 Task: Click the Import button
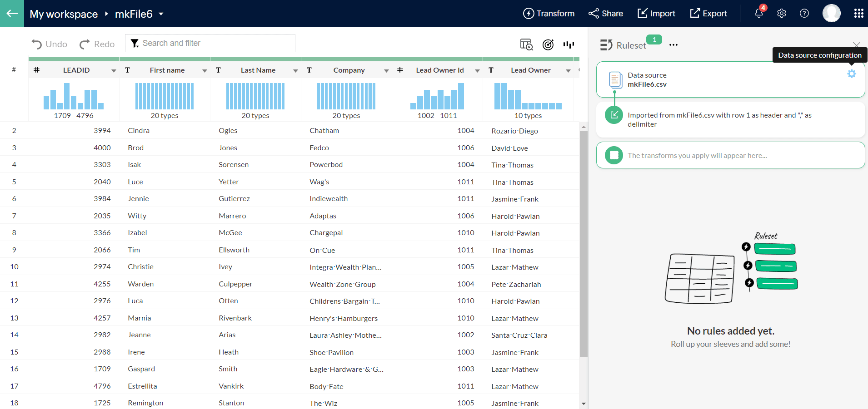(656, 14)
